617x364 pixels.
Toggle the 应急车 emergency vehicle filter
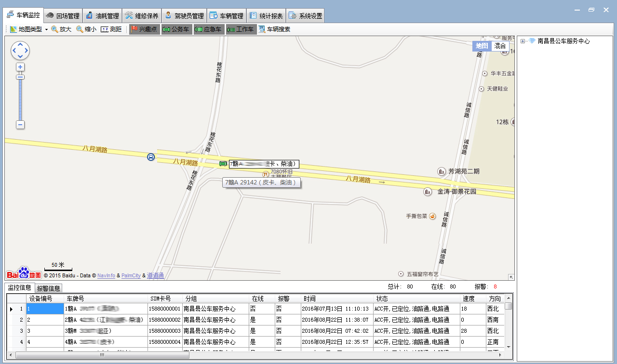pos(208,29)
